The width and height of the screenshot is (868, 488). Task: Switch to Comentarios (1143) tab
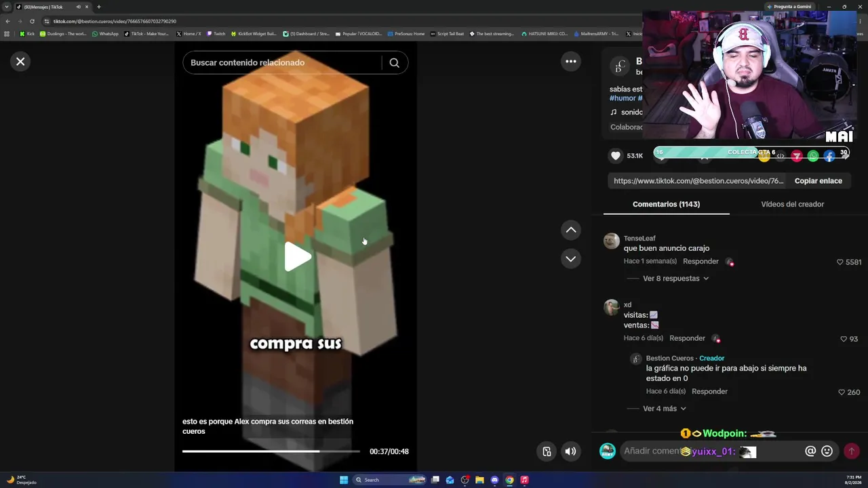666,204
